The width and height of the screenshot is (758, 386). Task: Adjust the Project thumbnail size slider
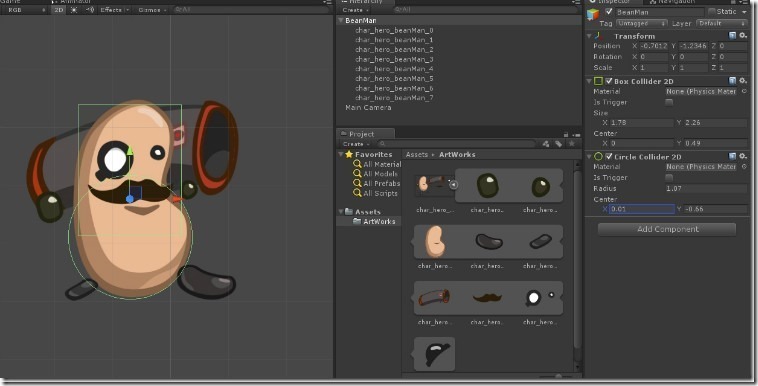(558, 376)
